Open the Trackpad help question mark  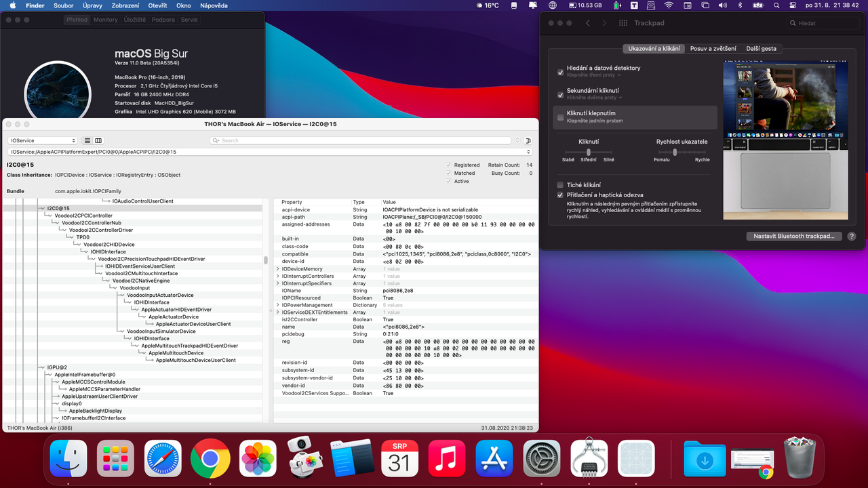point(852,237)
